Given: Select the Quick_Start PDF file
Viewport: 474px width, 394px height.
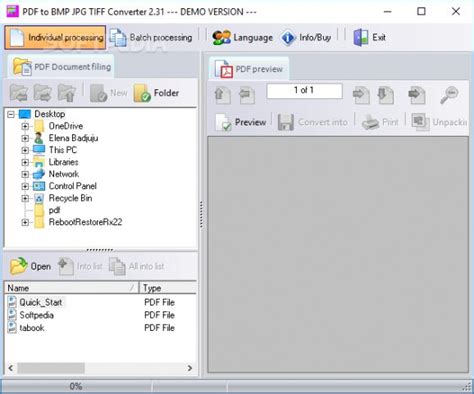Looking at the screenshot, I should point(41,302).
